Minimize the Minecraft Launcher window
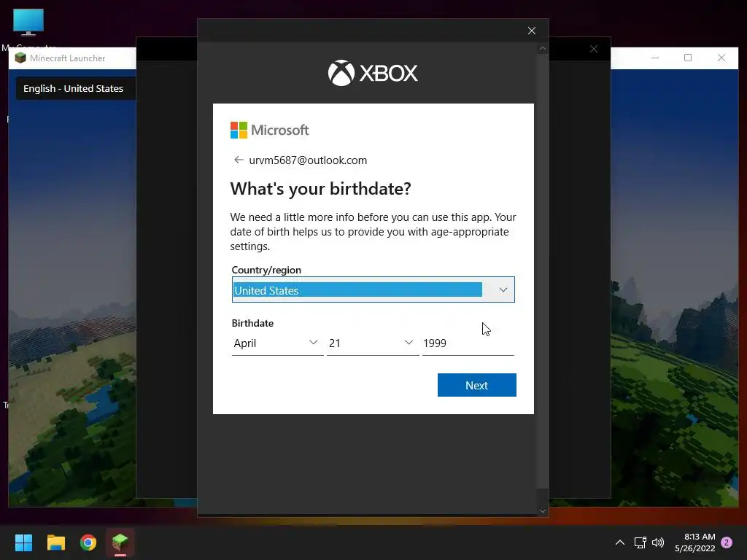 tap(655, 58)
